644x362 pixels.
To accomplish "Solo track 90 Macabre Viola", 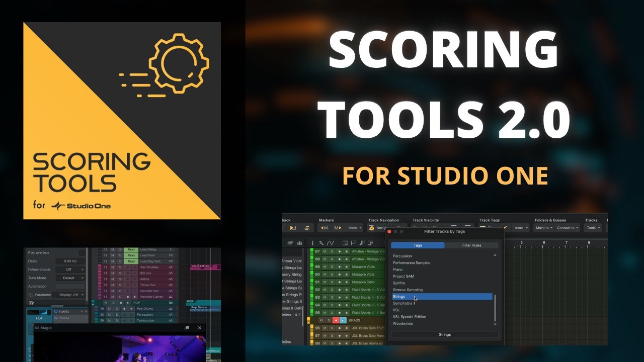I will (332, 274).
